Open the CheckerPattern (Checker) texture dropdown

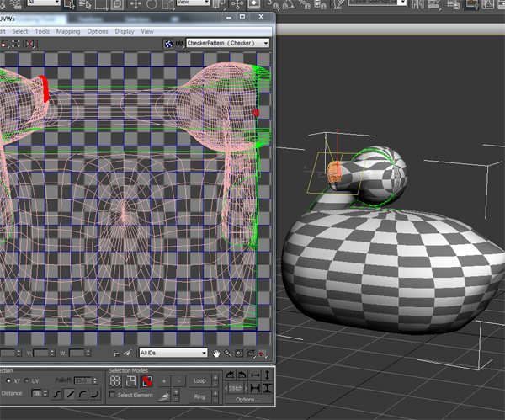pos(228,43)
